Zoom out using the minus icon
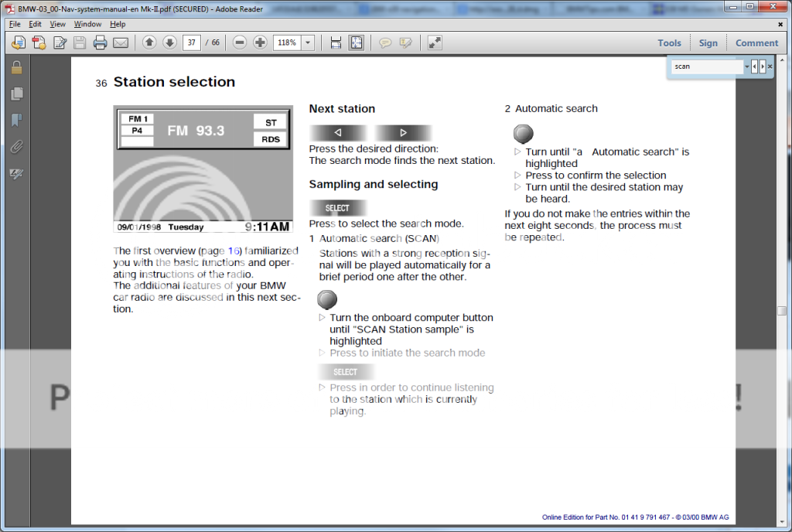This screenshot has width=792, height=532. (239, 43)
